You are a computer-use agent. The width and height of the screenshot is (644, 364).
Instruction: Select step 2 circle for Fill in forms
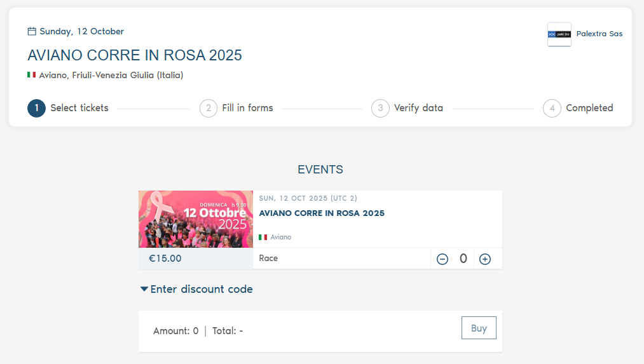pos(209,108)
